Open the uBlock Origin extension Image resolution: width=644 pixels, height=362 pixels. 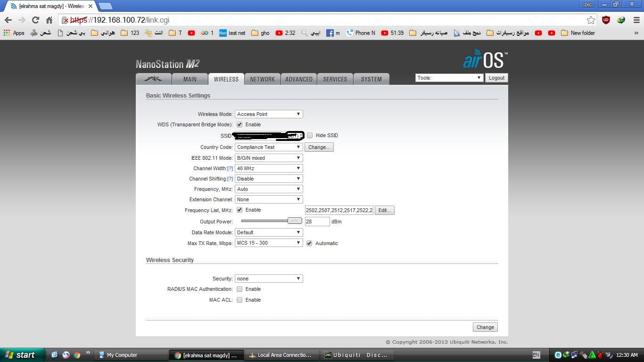(x=606, y=20)
